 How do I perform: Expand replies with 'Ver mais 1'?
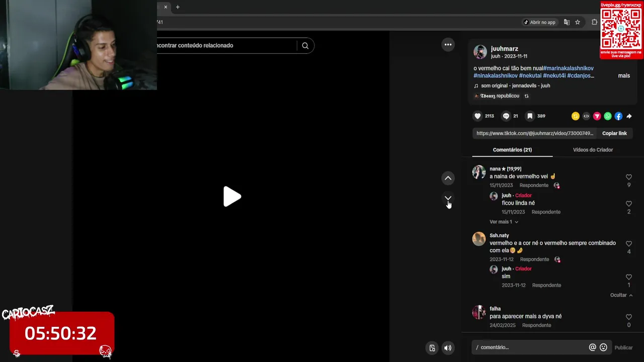tap(504, 222)
